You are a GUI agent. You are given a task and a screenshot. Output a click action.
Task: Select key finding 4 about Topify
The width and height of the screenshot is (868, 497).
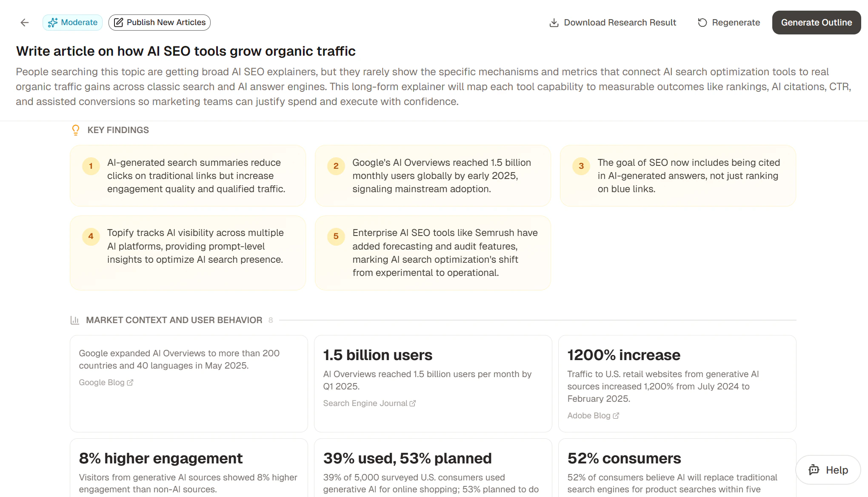[x=188, y=253]
